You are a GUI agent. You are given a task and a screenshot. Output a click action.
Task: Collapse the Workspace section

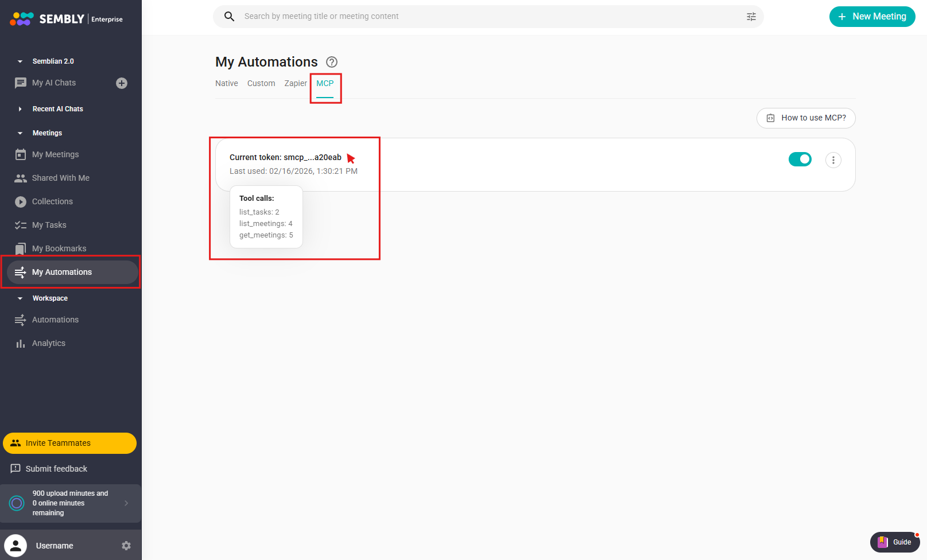pyautogui.click(x=20, y=298)
